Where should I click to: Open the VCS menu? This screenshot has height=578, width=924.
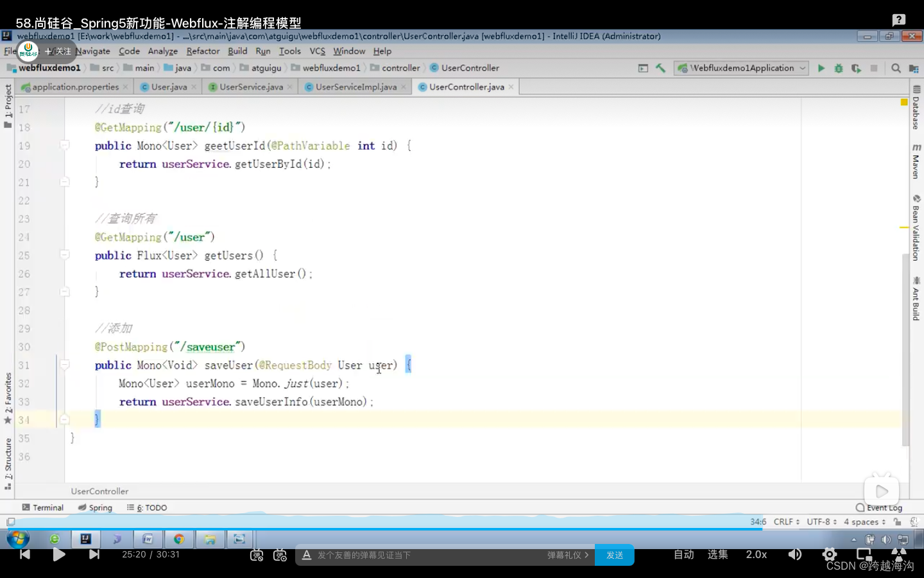point(318,51)
